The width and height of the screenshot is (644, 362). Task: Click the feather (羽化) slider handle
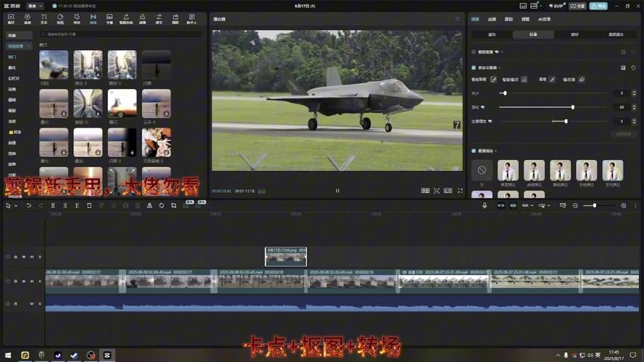coord(572,107)
